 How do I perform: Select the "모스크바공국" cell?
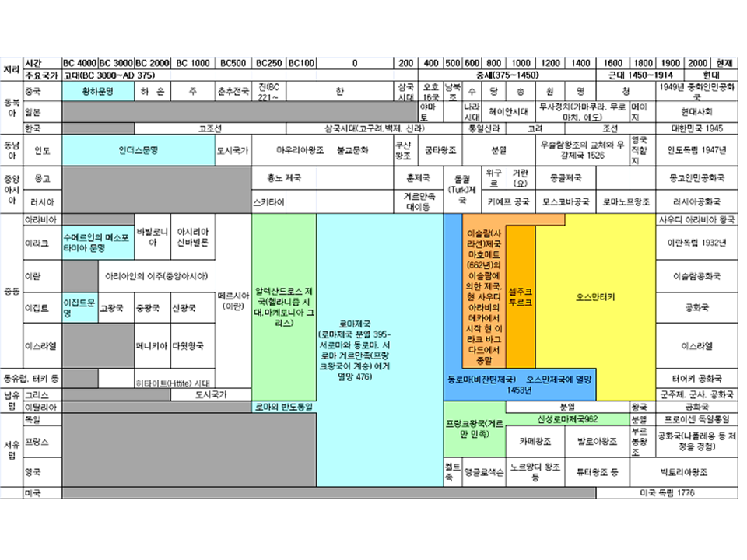(x=566, y=202)
